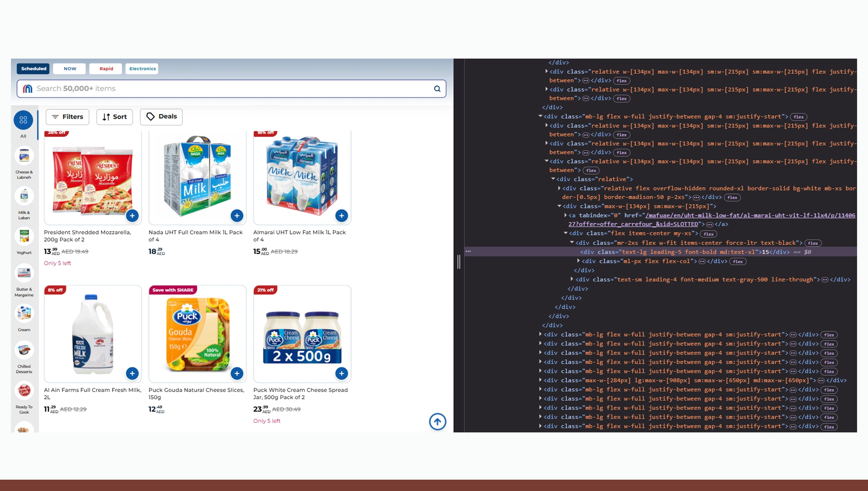This screenshot has width=868, height=491.
Task: Select the Electronics tab
Action: coord(142,68)
